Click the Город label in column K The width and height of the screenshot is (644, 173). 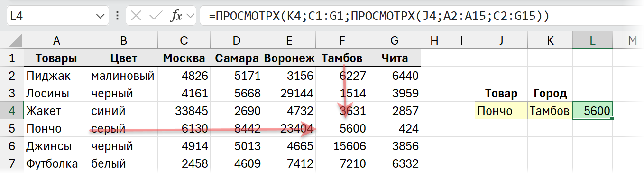pos(550,93)
